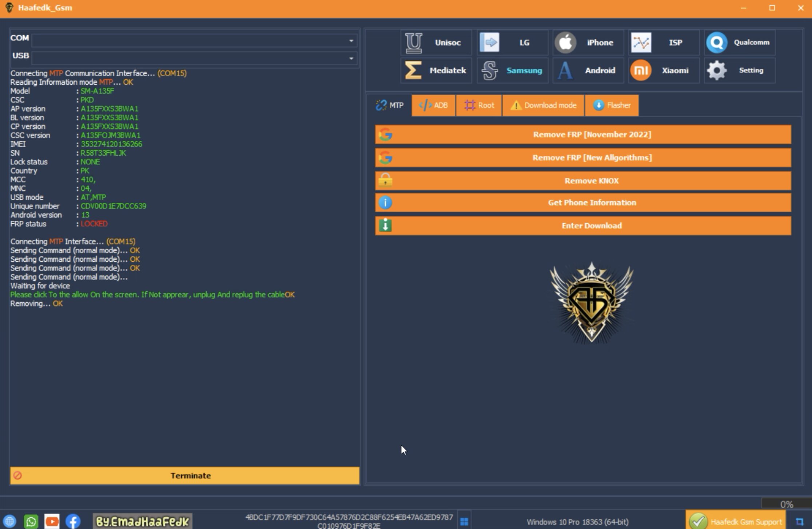
Task: Click the Terminate button
Action: (185, 476)
